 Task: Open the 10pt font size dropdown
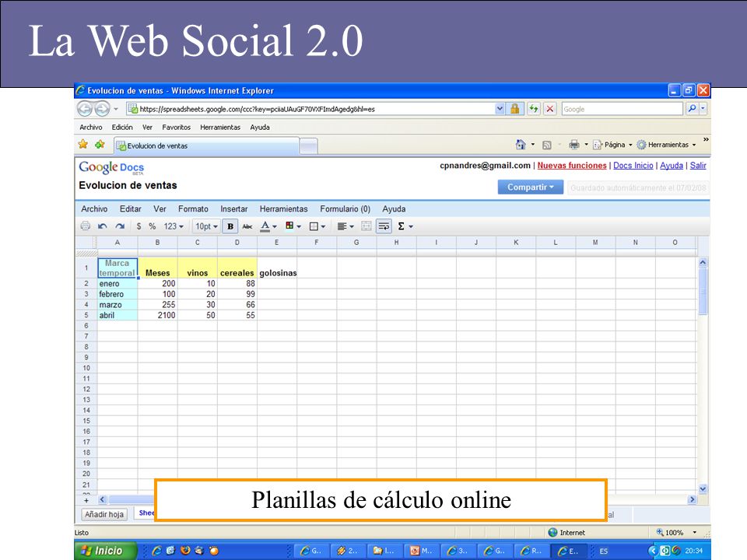206,226
